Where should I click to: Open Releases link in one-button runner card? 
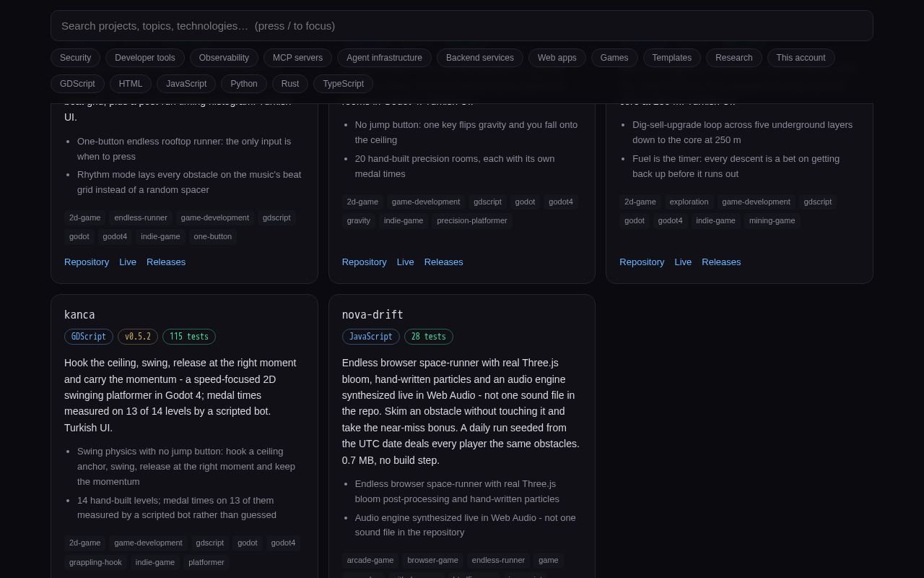pos(166,262)
